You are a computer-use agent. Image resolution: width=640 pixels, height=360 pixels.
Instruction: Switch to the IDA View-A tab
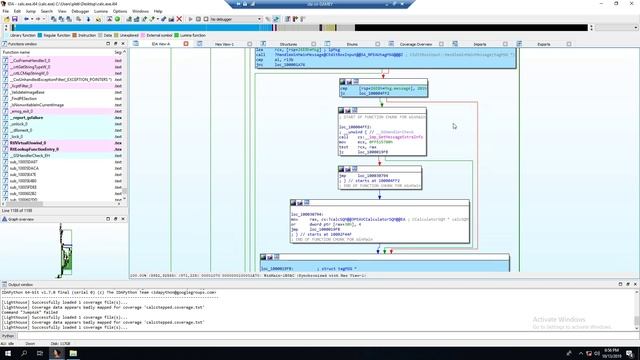click(160, 44)
